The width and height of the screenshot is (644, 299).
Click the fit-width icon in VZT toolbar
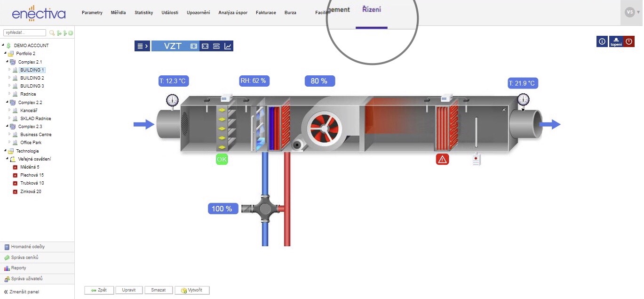tap(205, 46)
